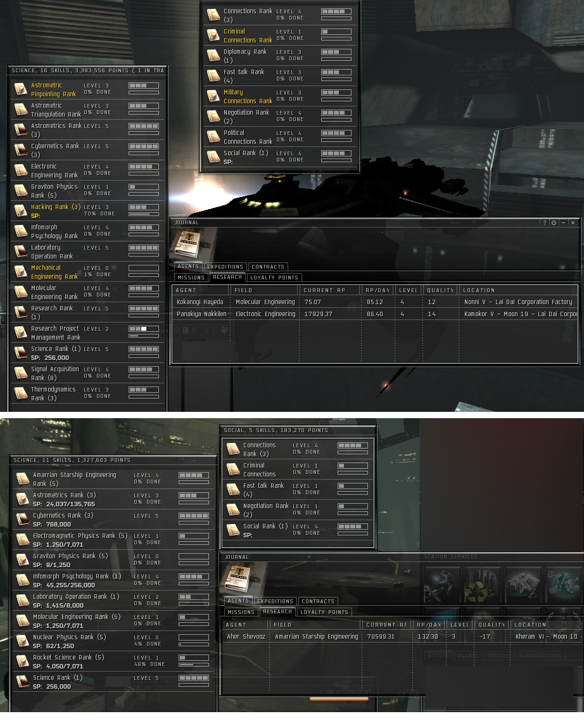Sort by Current RP above 17929.37
Screen dimensions: 584x728
click(330, 290)
